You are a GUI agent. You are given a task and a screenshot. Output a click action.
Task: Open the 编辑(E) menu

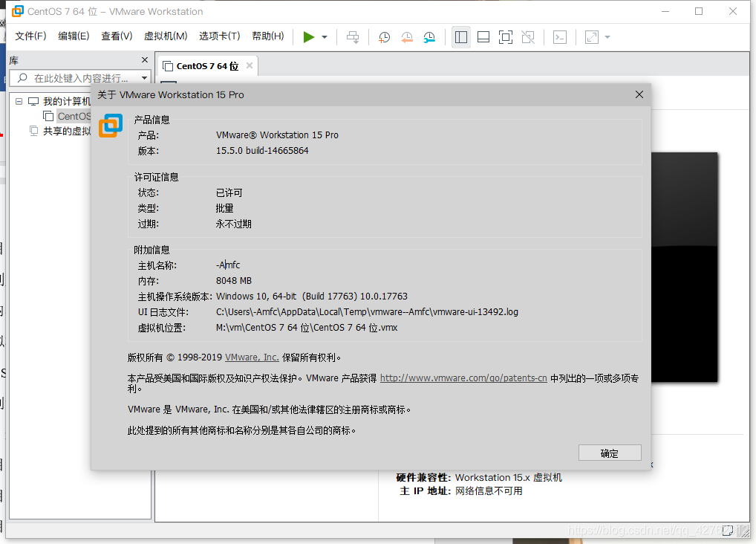74,36
